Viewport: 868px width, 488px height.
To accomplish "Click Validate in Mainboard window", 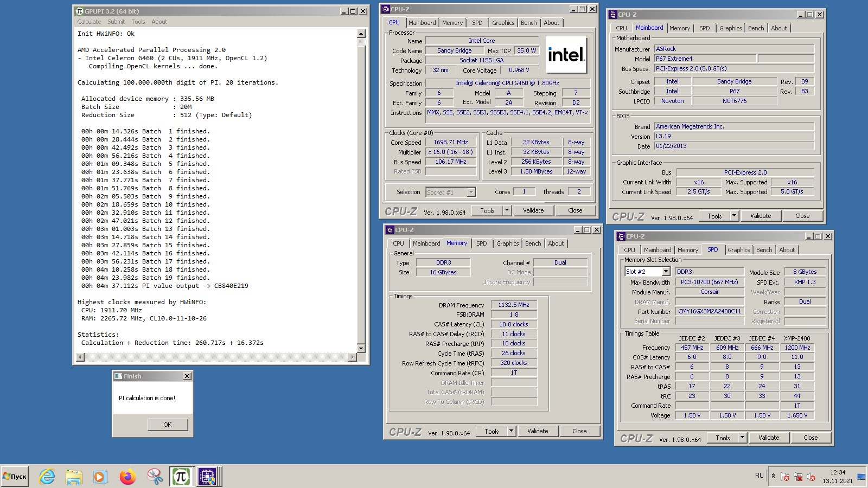I will point(761,216).
